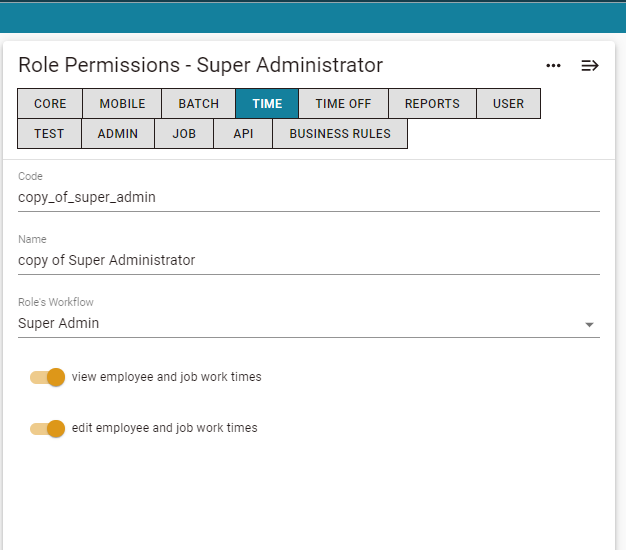The image size is (626, 550).
Task: Open the BATCH permissions tab
Action: coord(198,103)
